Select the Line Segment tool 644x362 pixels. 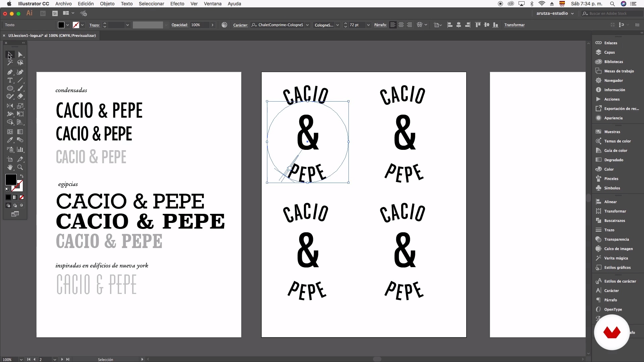20,80
